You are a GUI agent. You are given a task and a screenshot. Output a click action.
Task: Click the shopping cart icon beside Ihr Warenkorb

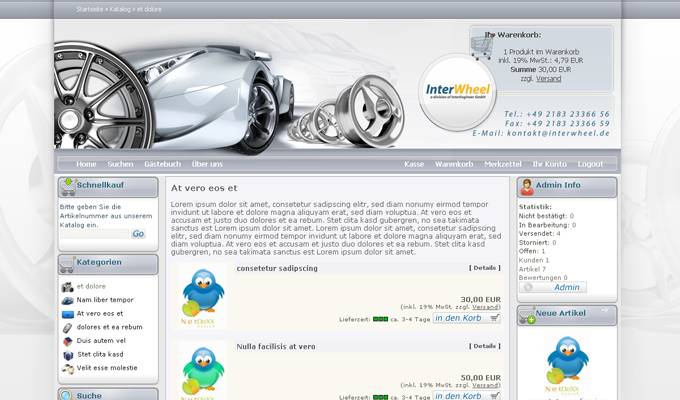click(482, 47)
